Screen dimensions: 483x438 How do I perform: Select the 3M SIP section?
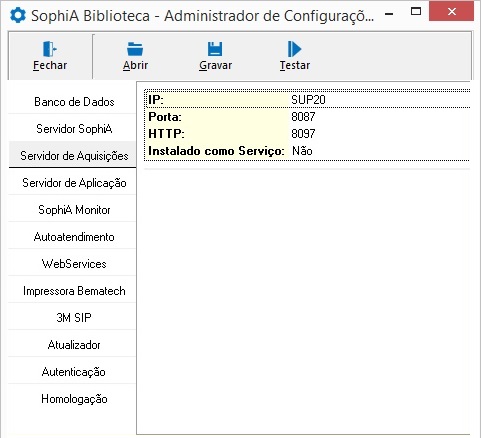[x=72, y=318]
